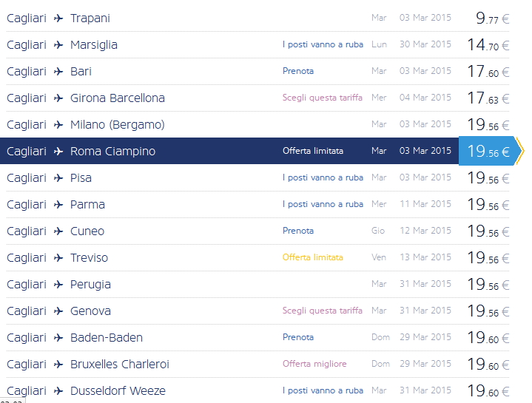Click 'I posti vanno a ruba' for Marsiglia
The image size is (532, 403).
pos(323,44)
